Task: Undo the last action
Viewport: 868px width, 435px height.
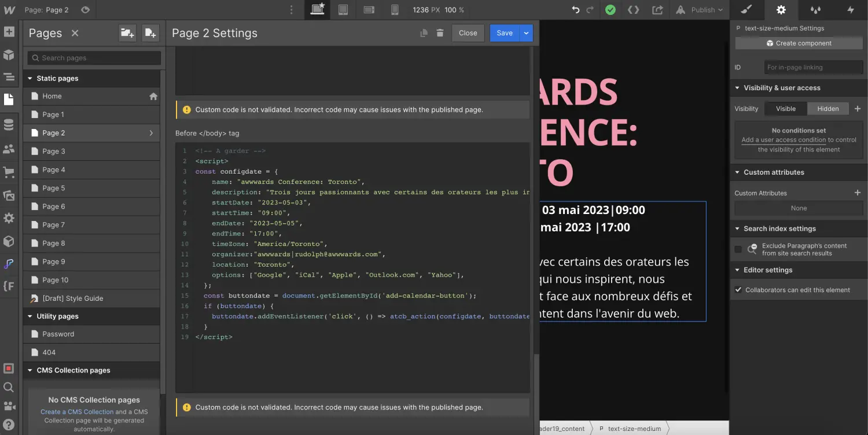Action: [x=575, y=10]
